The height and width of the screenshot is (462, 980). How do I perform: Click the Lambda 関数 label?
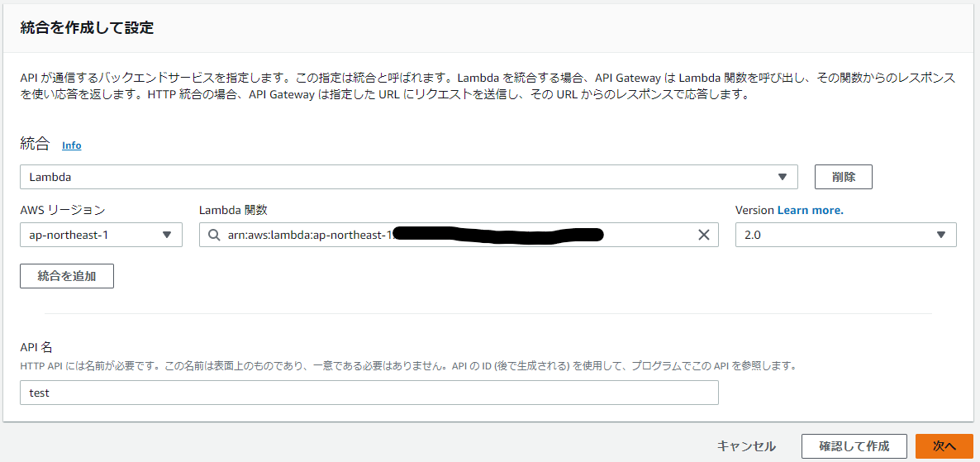point(233,211)
